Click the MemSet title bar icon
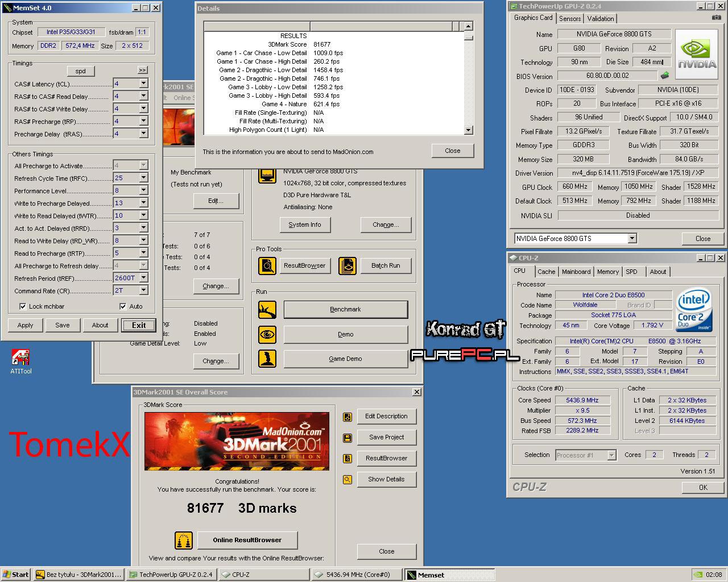The height and width of the screenshot is (582, 728). [x=6, y=7]
